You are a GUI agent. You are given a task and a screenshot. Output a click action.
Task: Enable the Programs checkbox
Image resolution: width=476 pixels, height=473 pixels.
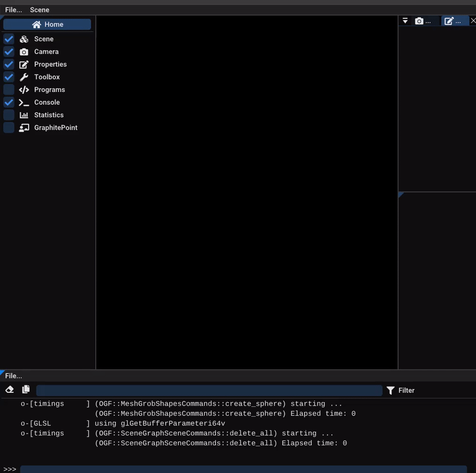(9, 90)
